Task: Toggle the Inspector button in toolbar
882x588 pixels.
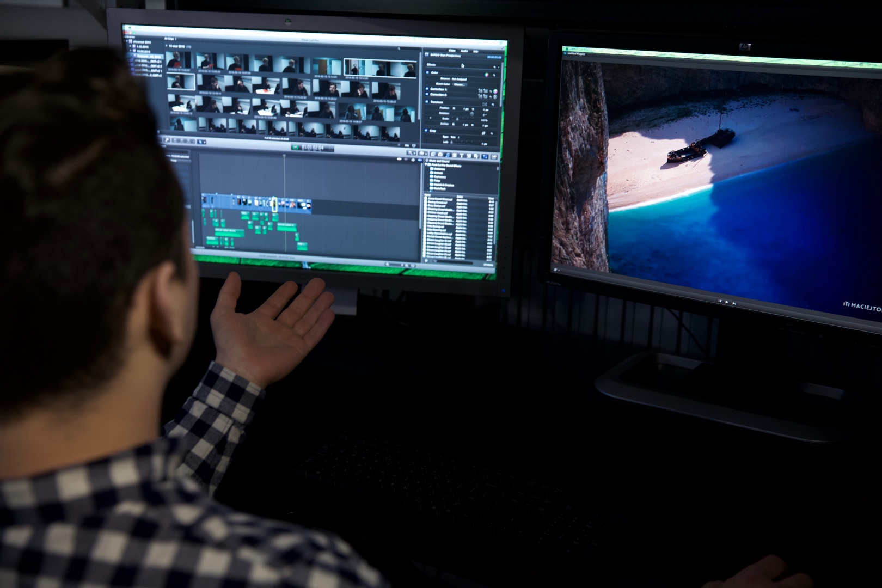Action: [485, 156]
